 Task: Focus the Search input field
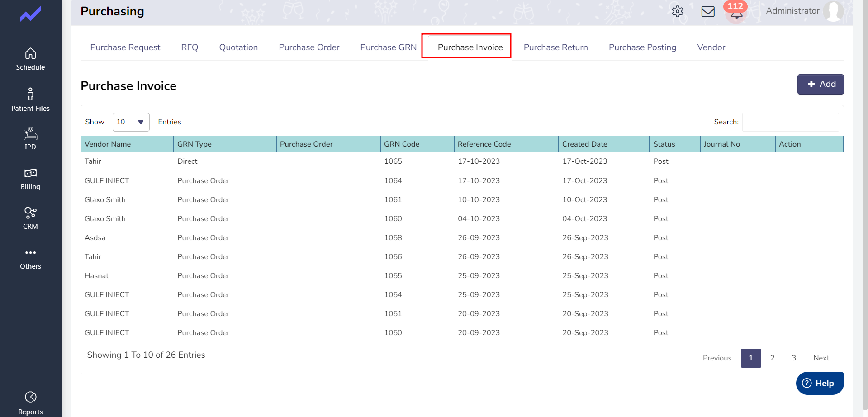pyautogui.click(x=790, y=122)
